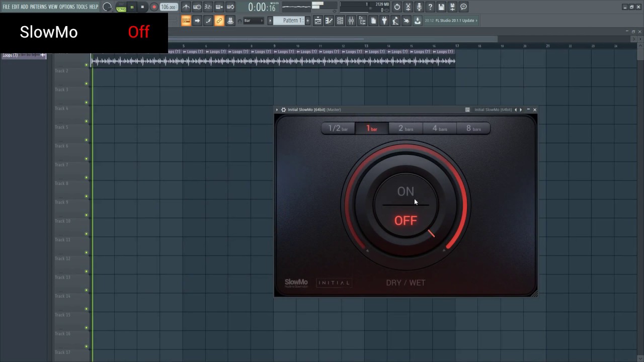The width and height of the screenshot is (644, 362).
Task: Open the playlist view icon
Action: pyautogui.click(x=318, y=21)
